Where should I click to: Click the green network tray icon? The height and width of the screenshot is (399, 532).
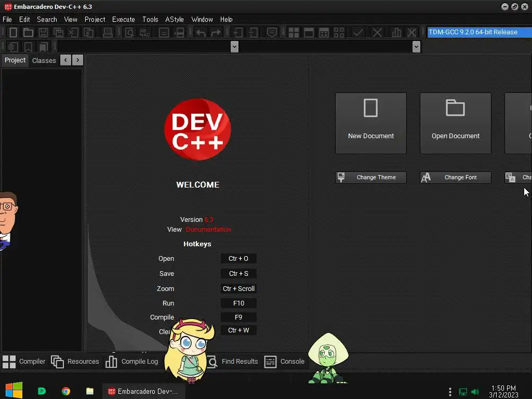point(463,392)
